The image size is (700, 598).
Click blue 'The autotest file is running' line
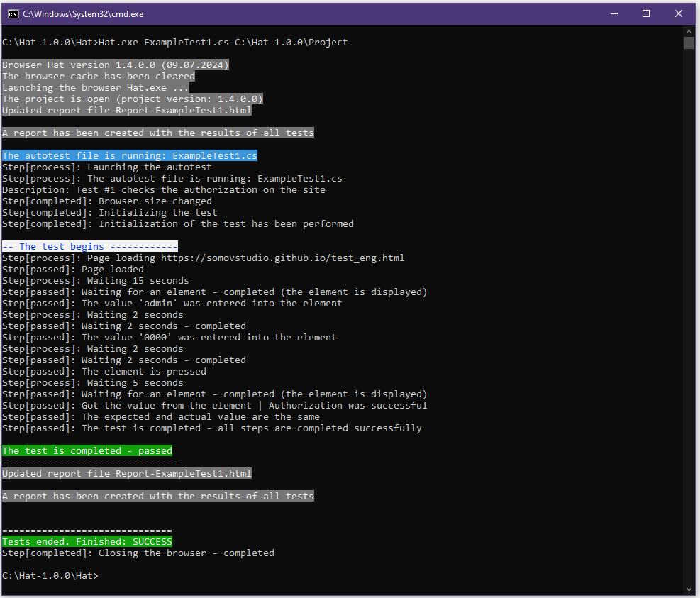[x=130, y=156]
